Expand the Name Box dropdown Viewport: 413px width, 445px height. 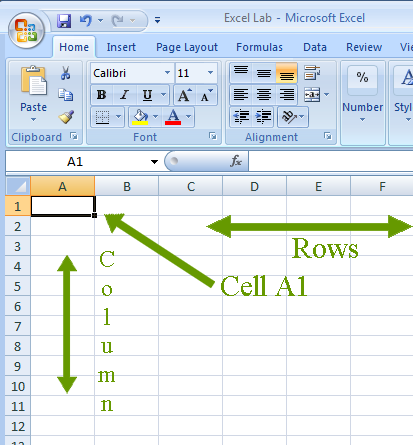pyautogui.click(x=154, y=162)
